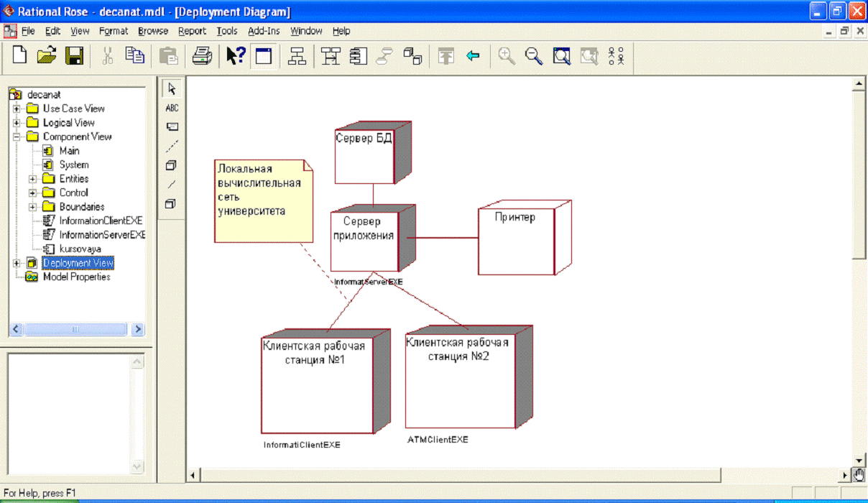Select the Processor tool in the toolbox
This screenshot has height=503, width=868.
171,165
